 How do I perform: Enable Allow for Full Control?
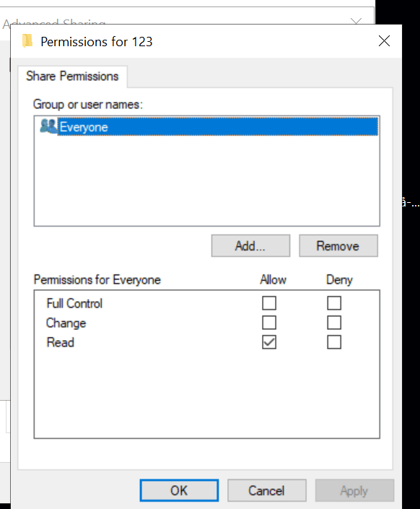(x=269, y=303)
